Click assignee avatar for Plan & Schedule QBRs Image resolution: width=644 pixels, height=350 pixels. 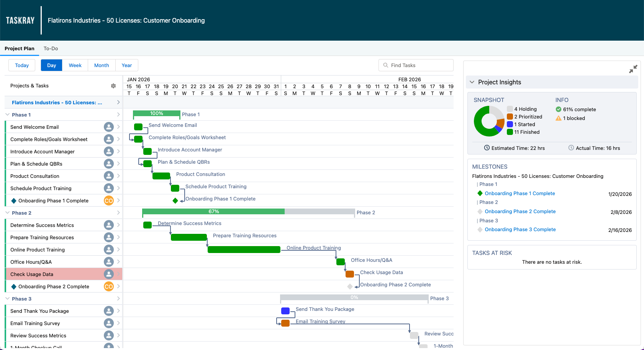point(109,164)
